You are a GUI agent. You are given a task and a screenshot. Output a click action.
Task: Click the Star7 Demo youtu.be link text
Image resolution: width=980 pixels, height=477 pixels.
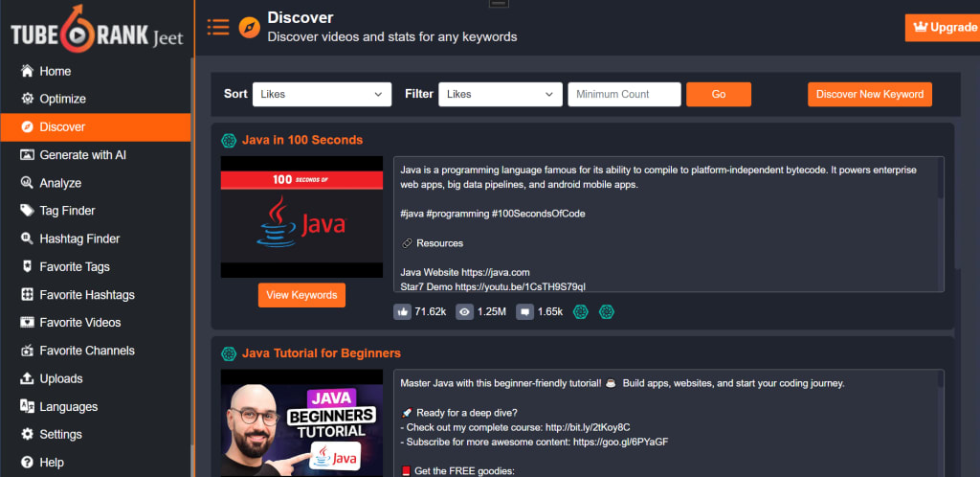pyautogui.click(x=493, y=287)
